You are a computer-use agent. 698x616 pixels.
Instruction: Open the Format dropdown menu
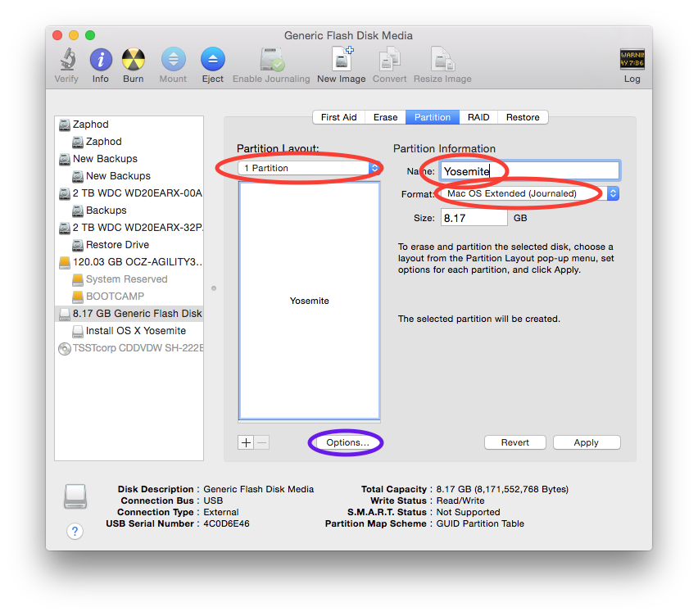tap(529, 193)
